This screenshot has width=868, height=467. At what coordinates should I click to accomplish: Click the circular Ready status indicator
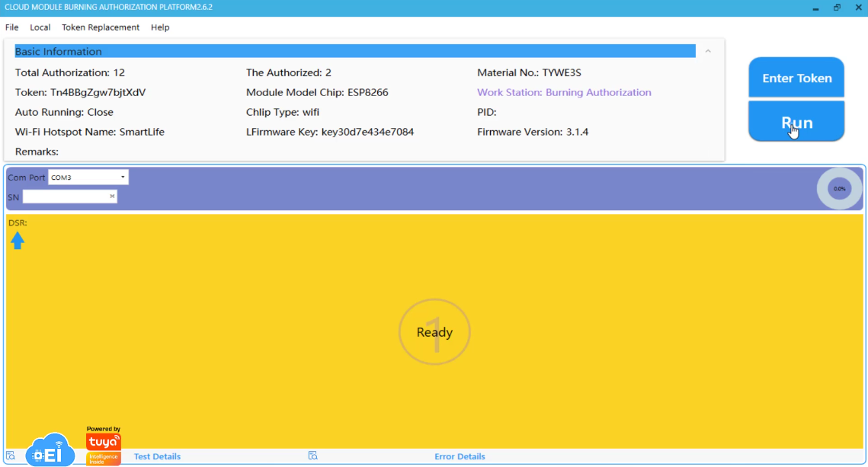434,332
